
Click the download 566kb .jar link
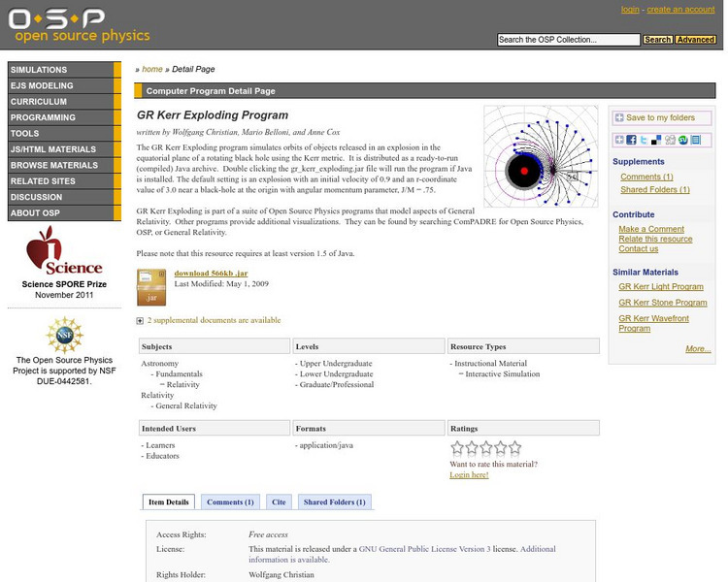[x=211, y=274]
